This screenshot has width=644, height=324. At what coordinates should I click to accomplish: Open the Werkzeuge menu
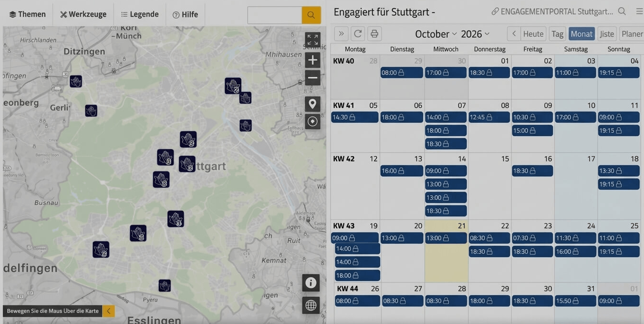click(x=83, y=14)
